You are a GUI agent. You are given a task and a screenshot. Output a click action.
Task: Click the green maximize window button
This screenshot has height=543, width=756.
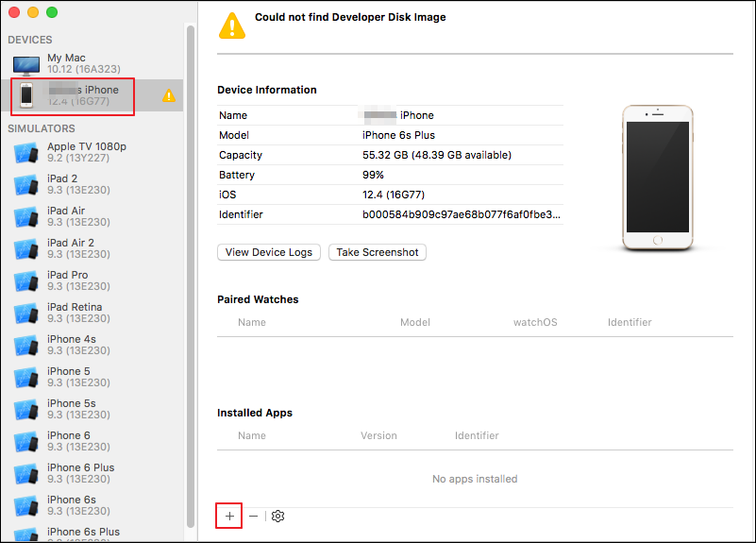point(52,12)
